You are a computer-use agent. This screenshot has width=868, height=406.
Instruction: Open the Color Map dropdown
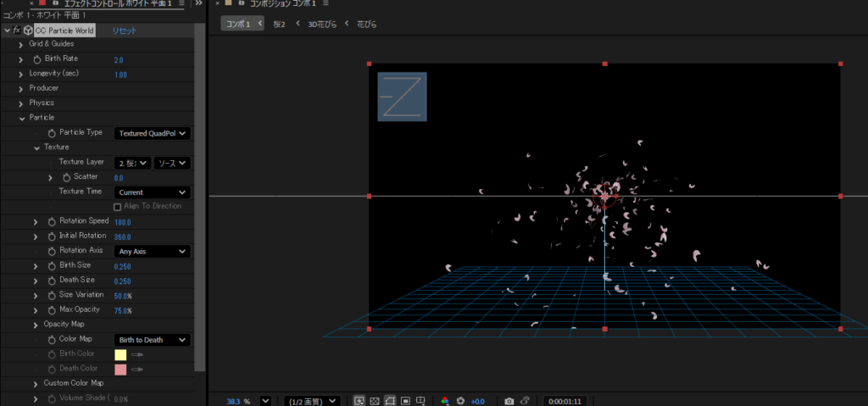click(152, 340)
